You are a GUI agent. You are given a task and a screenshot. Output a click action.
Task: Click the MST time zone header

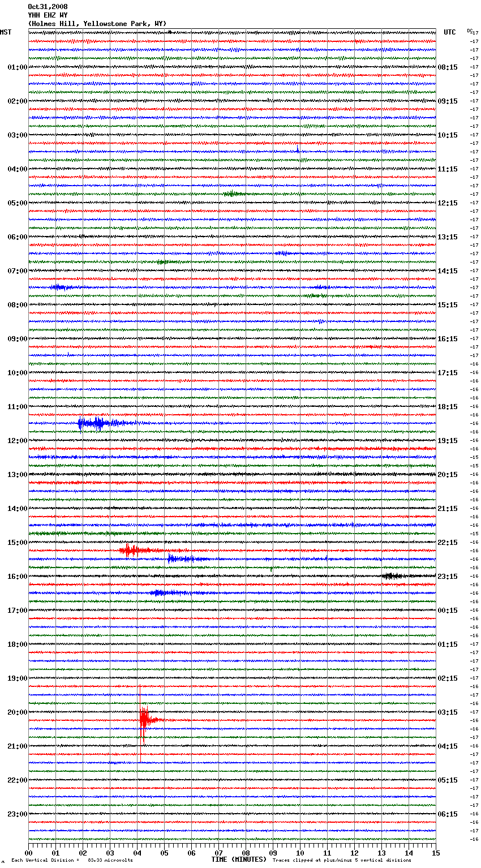tap(6, 32)
